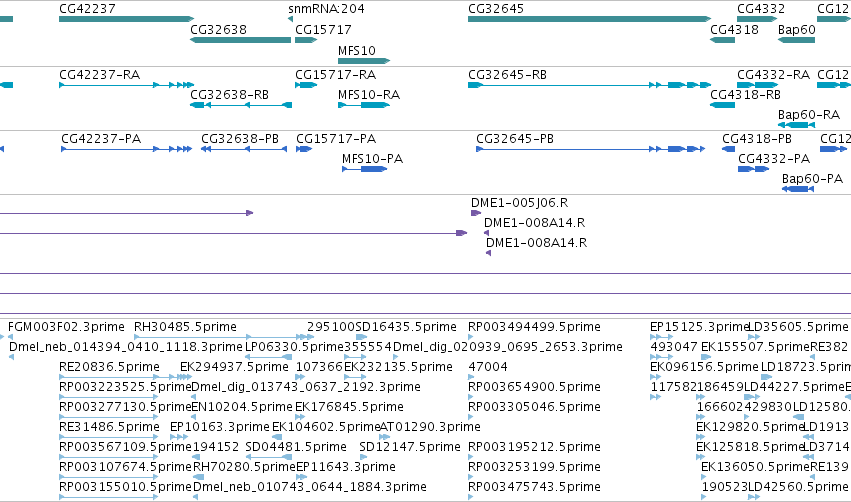The height and width of the screenshot is (502, 851).
Task: Select the RH70280.5prime EST label
Action: click(x=244, y=467)
